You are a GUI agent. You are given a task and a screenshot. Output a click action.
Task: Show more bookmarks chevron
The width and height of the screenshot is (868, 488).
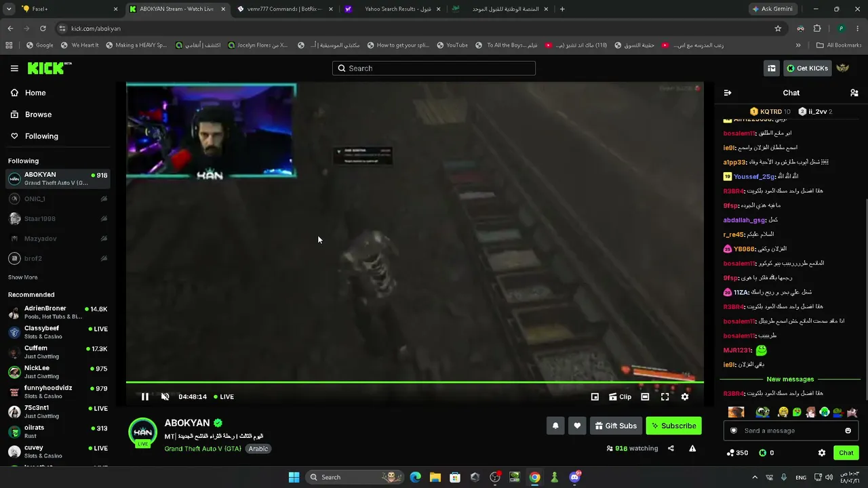[798, 45]
